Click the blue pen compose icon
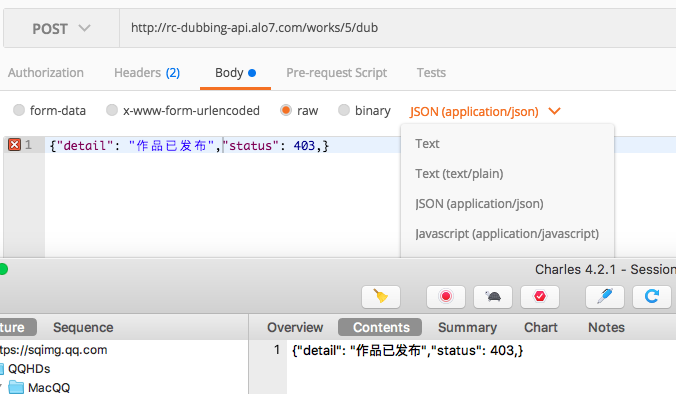This screenshot has height=394, width=676. [604, 297]
